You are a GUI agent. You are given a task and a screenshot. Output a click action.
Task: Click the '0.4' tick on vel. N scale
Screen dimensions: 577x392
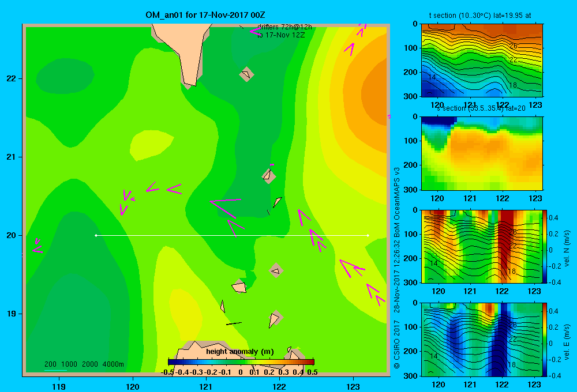click(x=553, y=218)
